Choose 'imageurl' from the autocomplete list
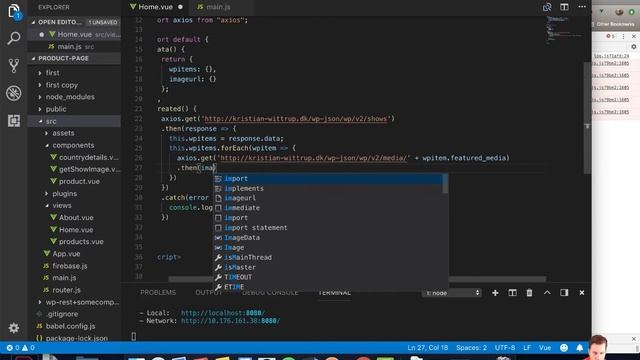Screen dimensions: 640x360 (328, 198)
